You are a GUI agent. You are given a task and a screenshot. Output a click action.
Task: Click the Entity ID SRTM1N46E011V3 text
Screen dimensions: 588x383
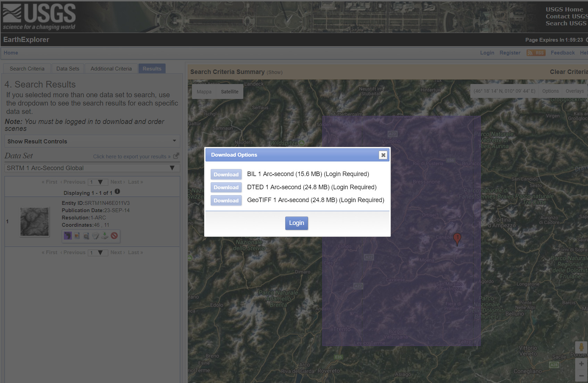[96, 203]
